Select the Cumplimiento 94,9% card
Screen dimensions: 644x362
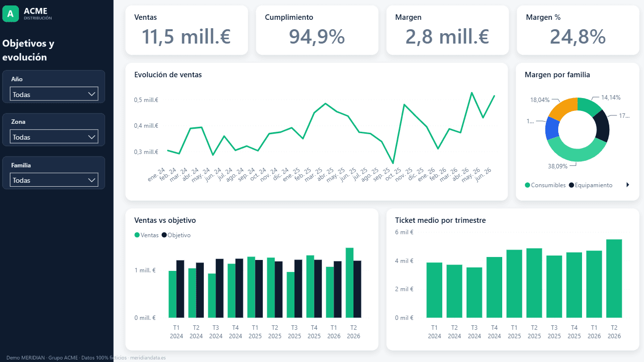[x=317, y=30]
